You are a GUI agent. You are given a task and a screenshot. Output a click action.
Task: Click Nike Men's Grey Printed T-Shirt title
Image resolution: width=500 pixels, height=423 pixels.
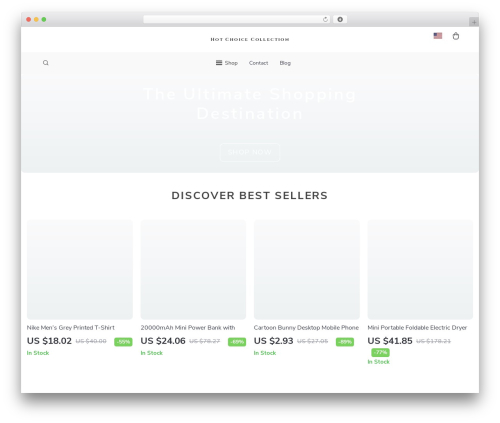71,328
